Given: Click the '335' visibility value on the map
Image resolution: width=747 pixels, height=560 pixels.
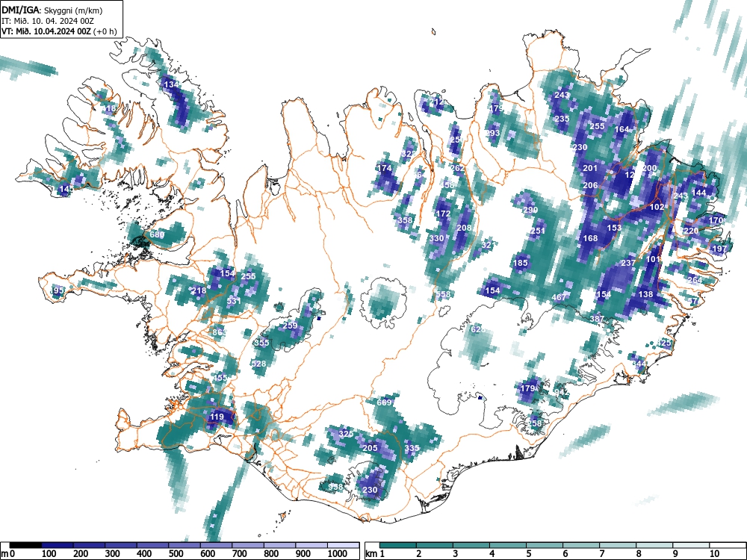Looking at the screenshot, I should [x=412, y=448].
